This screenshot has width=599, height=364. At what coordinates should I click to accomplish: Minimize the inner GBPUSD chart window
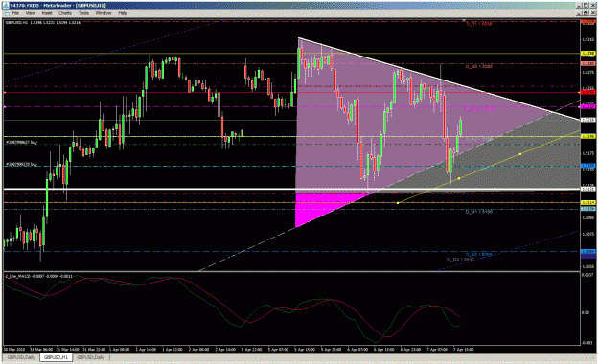580,13
